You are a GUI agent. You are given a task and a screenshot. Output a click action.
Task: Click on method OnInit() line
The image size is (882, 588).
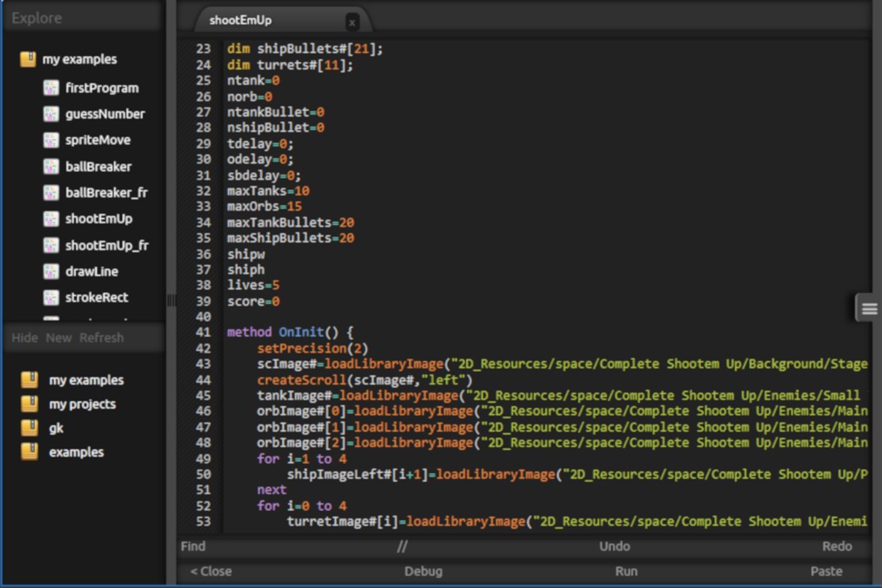click(x=290, y=332)
